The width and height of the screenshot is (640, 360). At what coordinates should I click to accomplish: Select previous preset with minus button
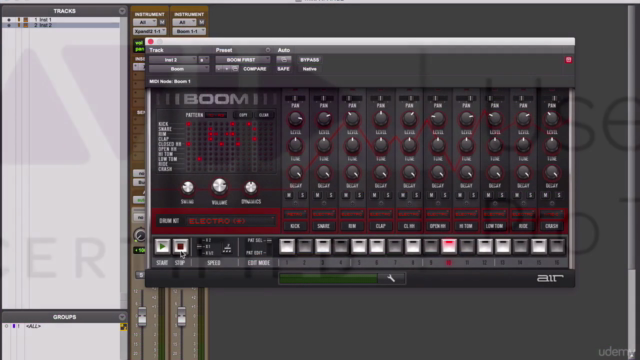[219, 69]
